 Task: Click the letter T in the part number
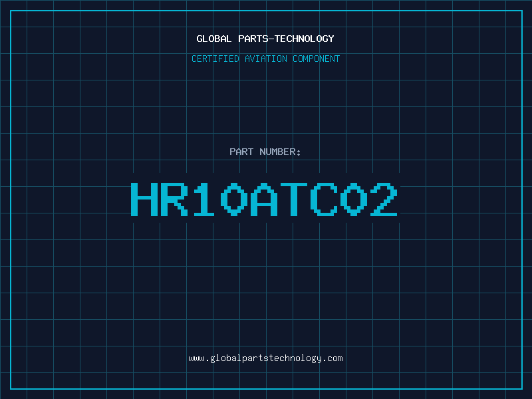[x=296, y=199]
